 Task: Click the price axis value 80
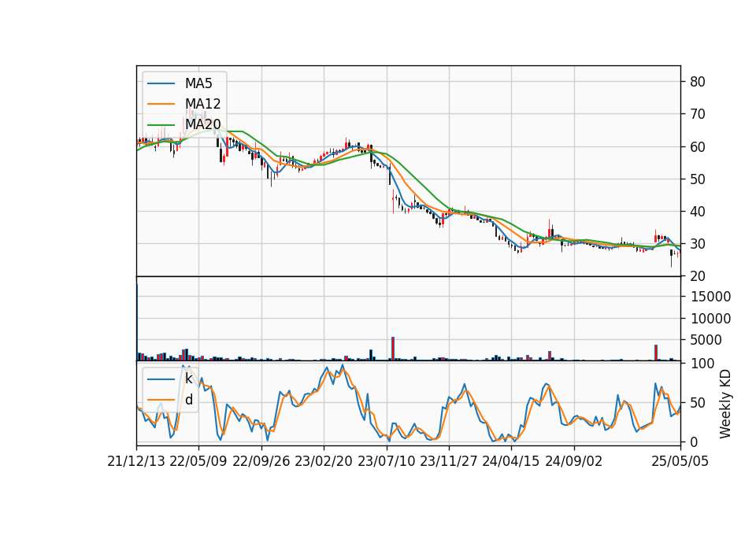[698, 81]
